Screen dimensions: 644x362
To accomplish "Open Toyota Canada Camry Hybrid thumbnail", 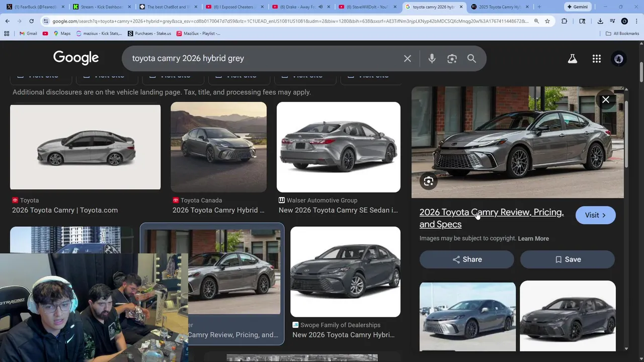I will pos(218,147).
